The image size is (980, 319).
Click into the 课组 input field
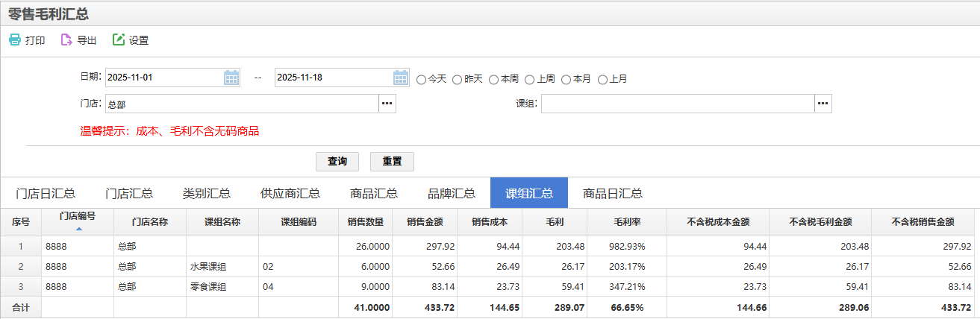tap(677, 104)
